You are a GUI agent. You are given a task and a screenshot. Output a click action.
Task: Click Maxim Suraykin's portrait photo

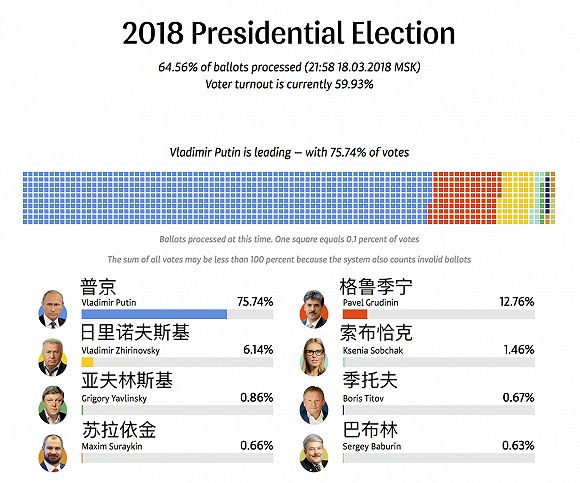click(53, 453)
